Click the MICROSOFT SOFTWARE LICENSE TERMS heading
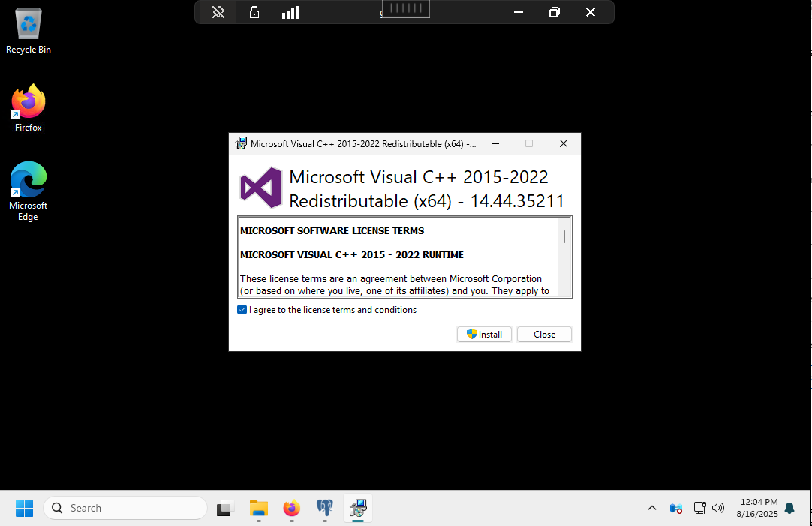Image resolution: width=812 pixels, height=526 pixels. (x=332, y=231)
